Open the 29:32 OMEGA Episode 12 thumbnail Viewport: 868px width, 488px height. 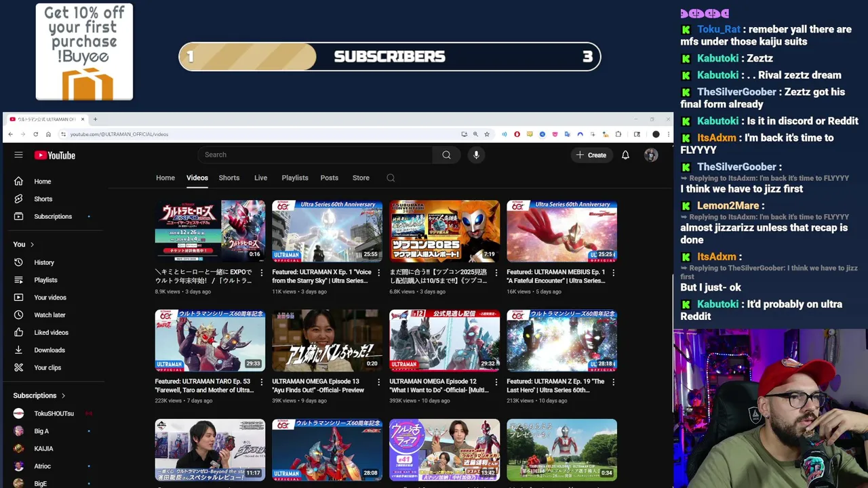(444, 341)
